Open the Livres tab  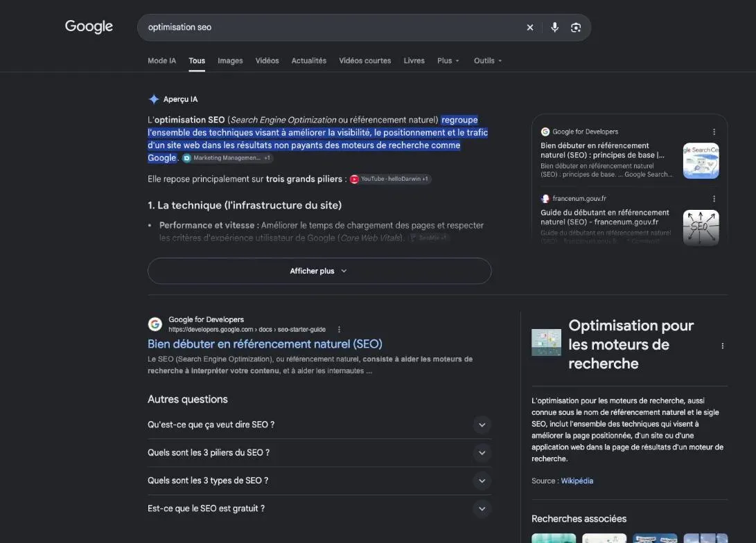(414, 61)
